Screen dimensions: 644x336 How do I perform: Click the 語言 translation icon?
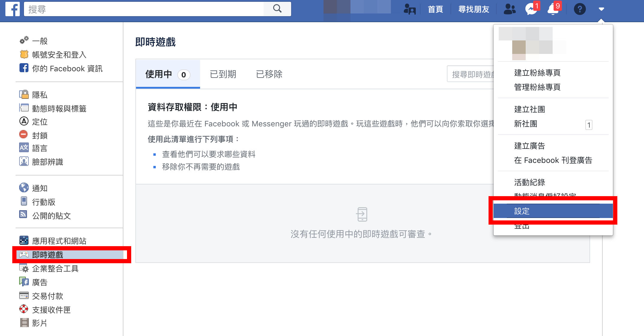[24, 148]
